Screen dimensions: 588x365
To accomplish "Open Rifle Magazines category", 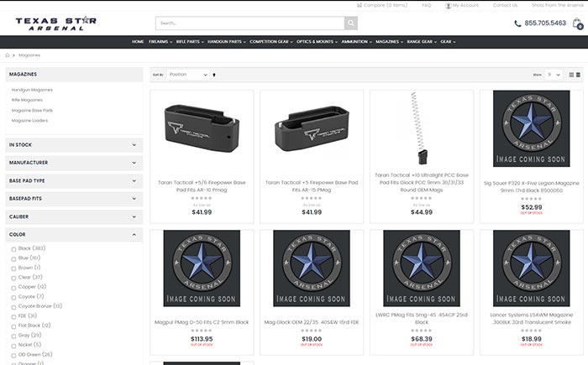I will coord(27,100).
